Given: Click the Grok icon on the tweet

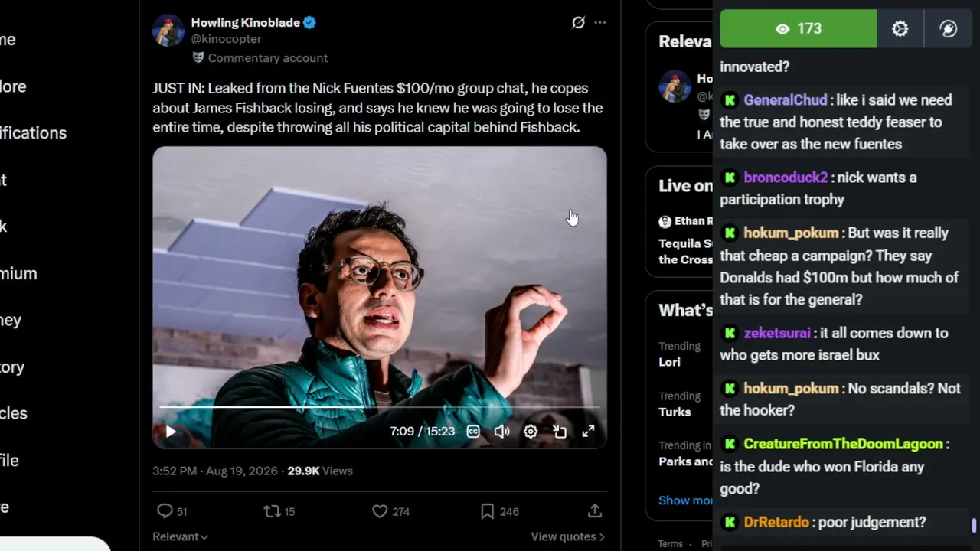Looking at the screenshot, I should (x=578, y=23).
